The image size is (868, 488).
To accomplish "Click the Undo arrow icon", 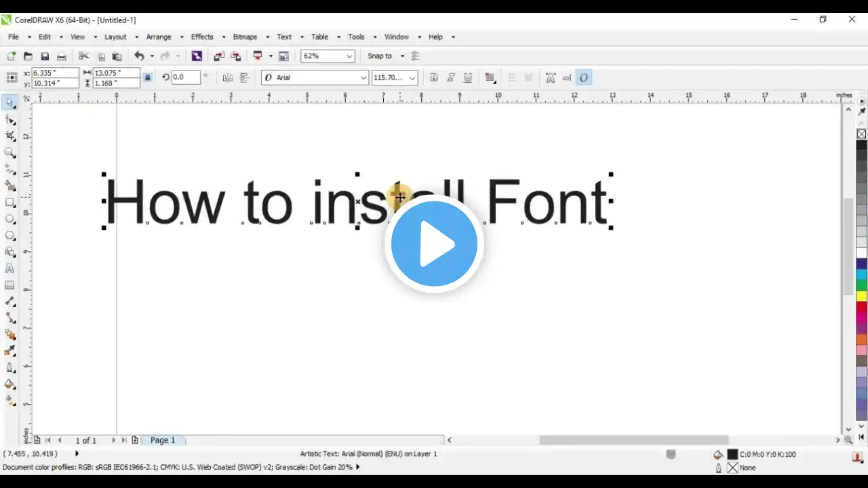I will coord(139,56).
